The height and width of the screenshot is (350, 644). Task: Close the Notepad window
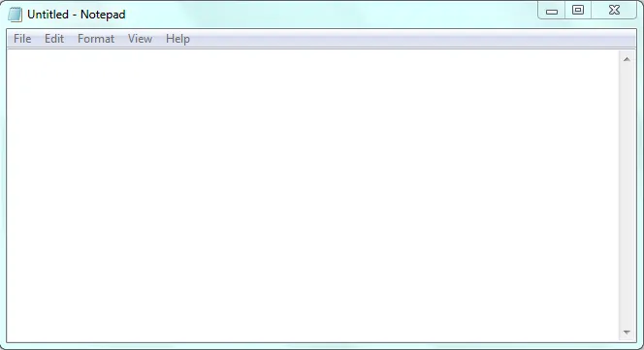tap(614, 11)
